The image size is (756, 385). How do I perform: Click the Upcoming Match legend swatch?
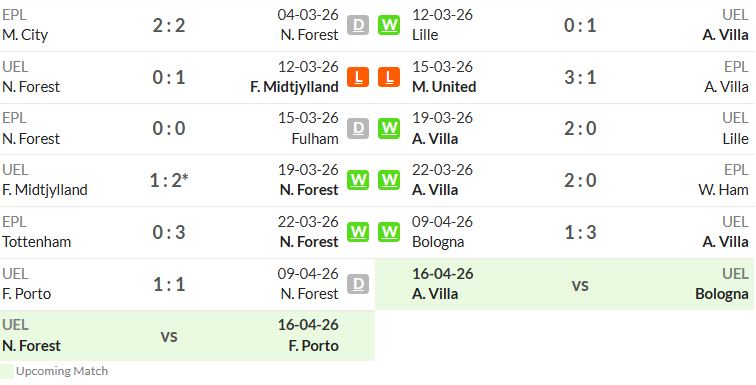pos(7,372)
